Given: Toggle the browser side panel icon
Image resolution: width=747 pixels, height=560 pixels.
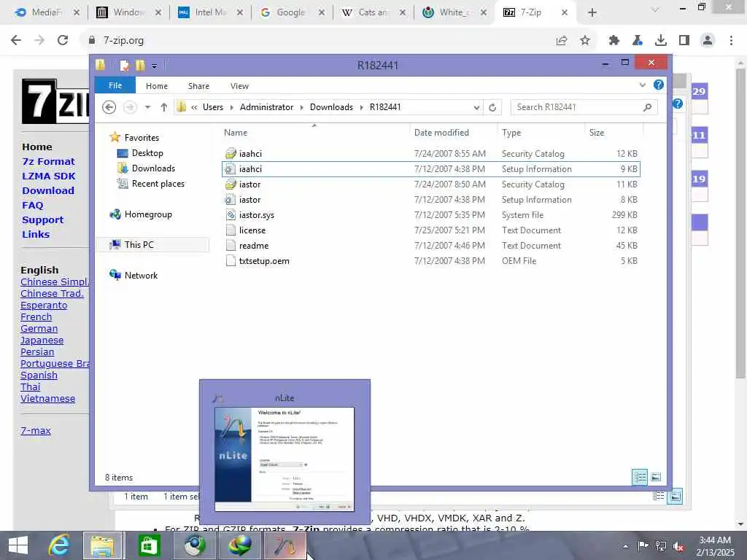Looking at the screenshot, I should coord(684,41).
